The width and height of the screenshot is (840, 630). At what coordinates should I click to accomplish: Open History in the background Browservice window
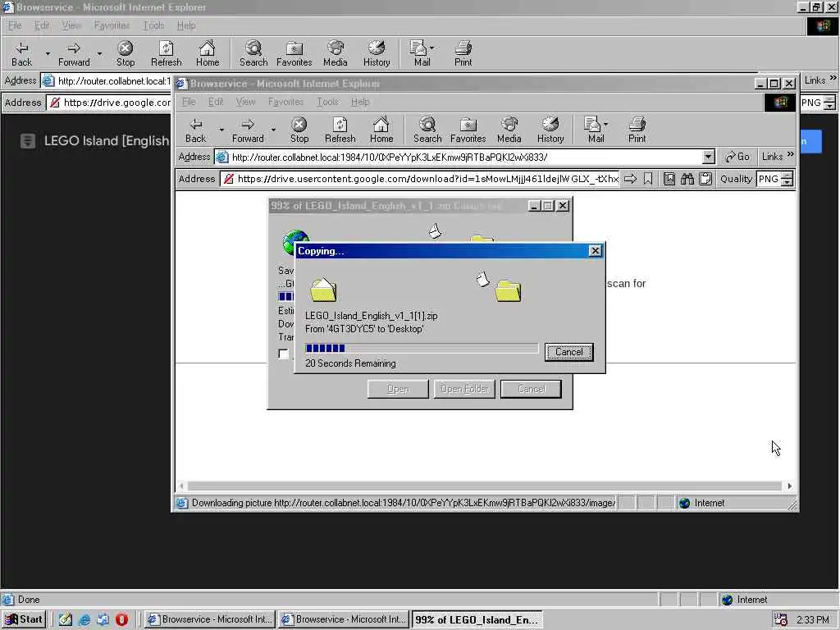[x=377, y=54]
